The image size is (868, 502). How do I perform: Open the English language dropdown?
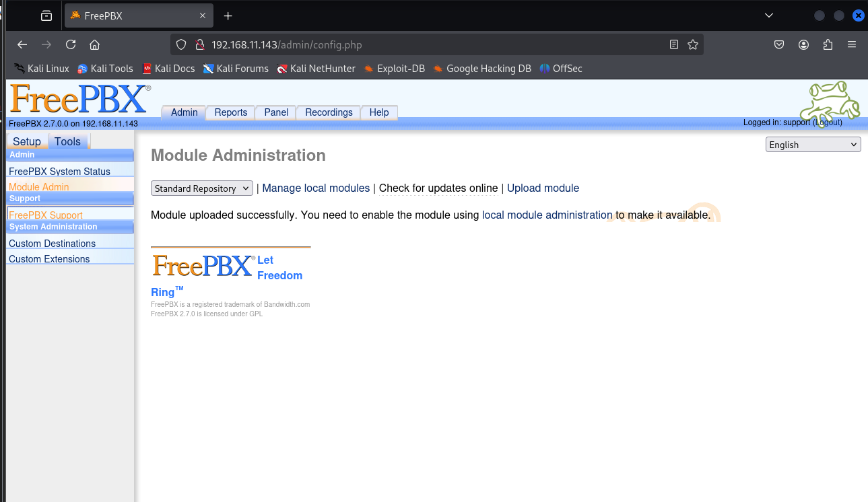coord(813,145)
